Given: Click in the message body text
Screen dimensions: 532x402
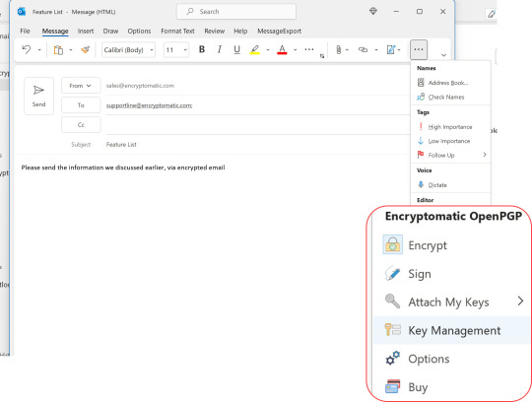Looking at the screenshot, I should point(123,167).
